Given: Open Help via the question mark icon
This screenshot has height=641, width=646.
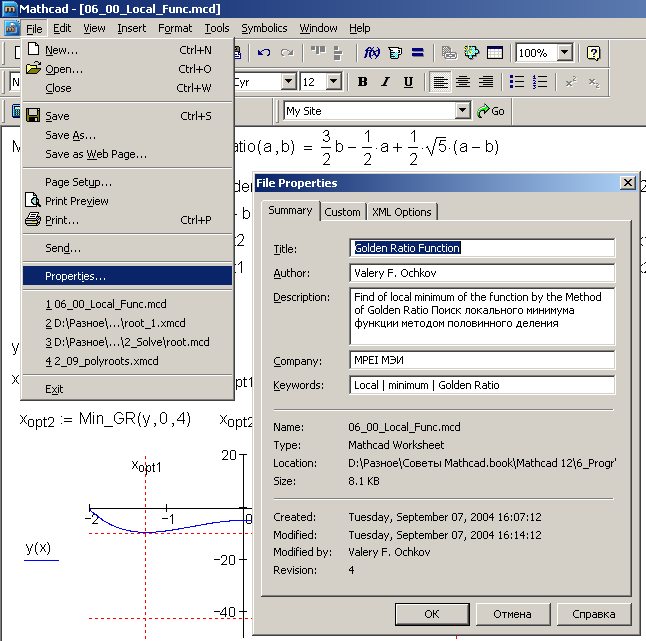Looking at the screenshot, I should tap(593, 53).
